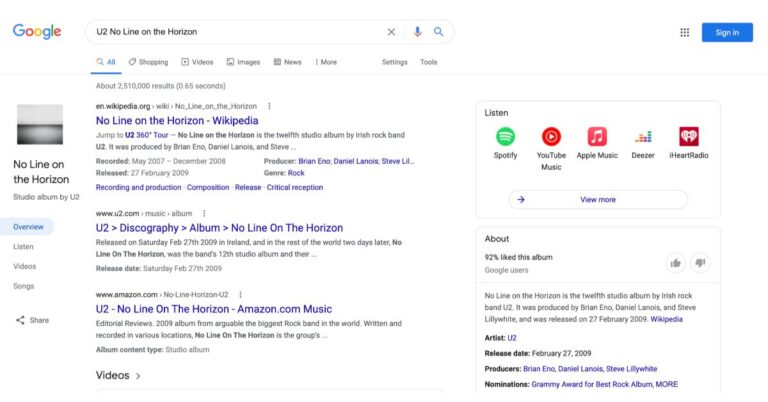Submit the search with the magnifier icon
This screenshot has height=402, width=768.
(438, 32)
